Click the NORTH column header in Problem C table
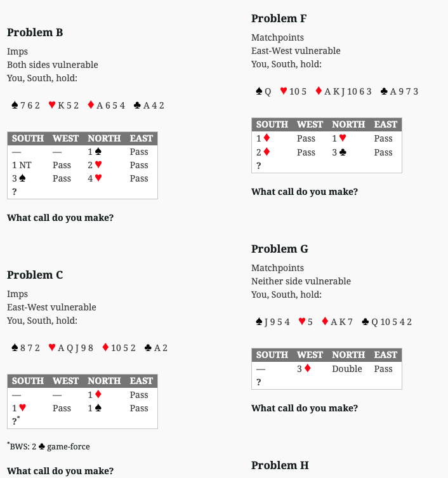 coord(104,381)
